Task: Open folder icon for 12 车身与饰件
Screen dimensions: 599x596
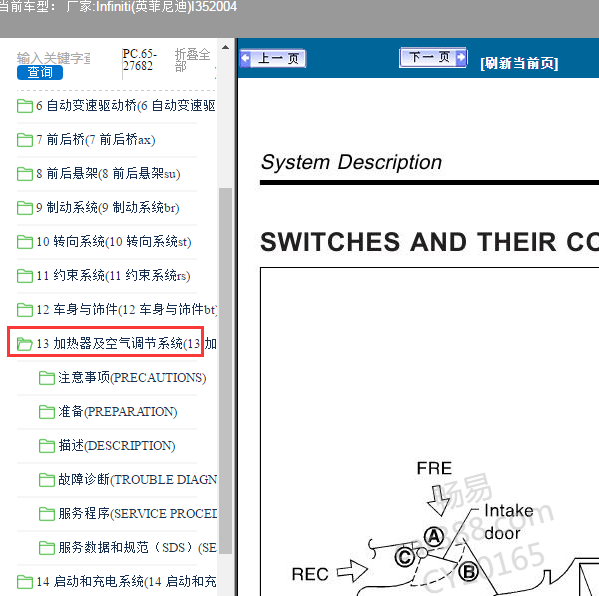Action: pyautogui.click(x=25, y=310)
